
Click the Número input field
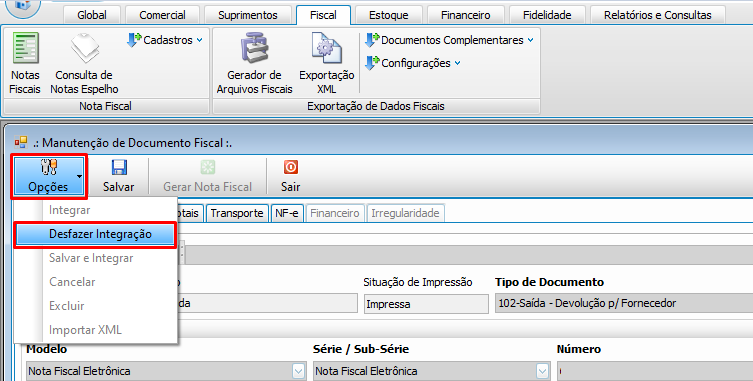[655, 371]
